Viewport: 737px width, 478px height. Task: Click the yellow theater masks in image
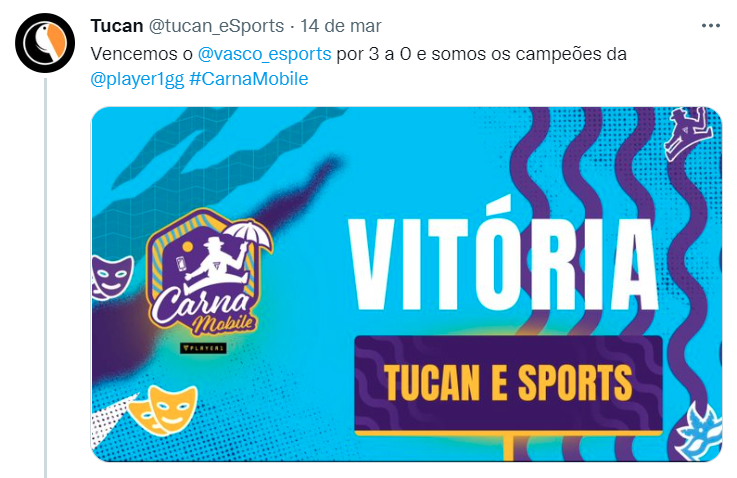click(x=163, y=410)
